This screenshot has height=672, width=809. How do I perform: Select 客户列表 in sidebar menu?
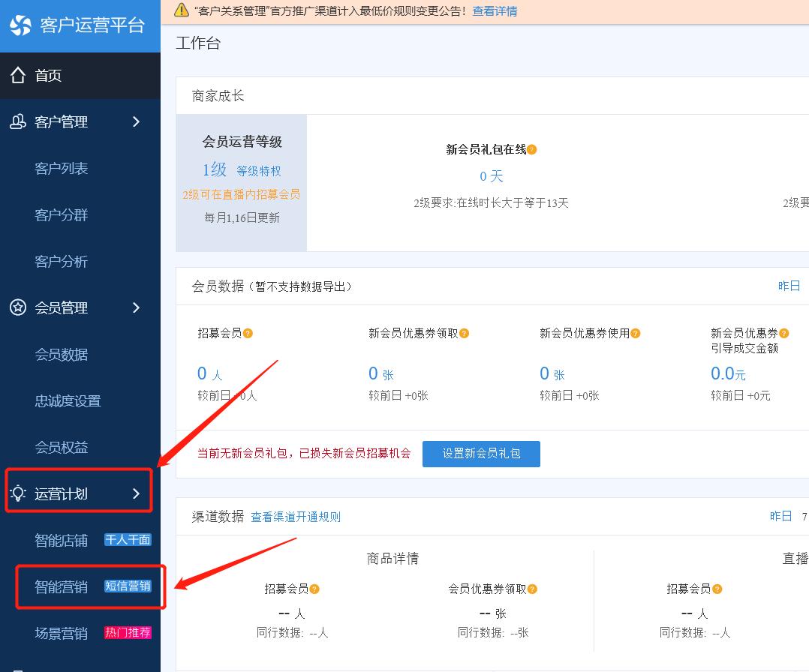click(x=61, y=168)
